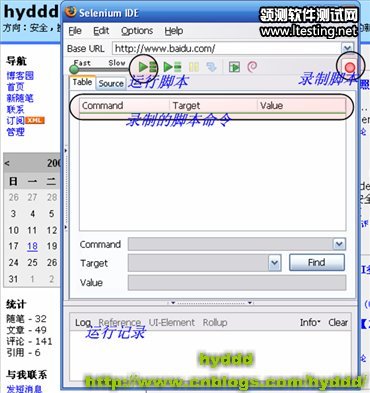The width and height of the screenshot is (370, 393).
Task: Open 新随笔 link in blog sidebar
Action: tap(20, 98)
